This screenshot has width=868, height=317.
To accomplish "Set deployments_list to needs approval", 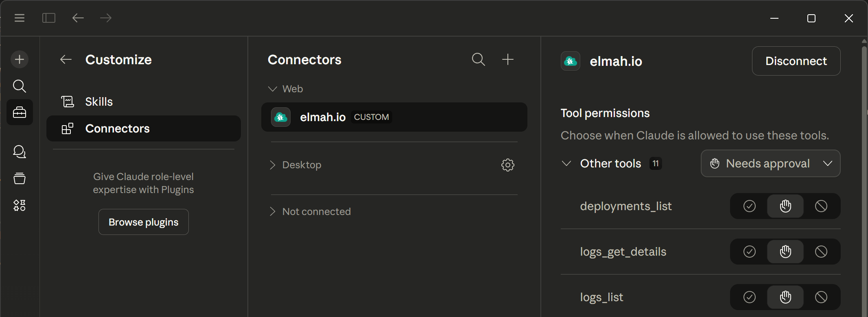I will [x=785, y=206].
